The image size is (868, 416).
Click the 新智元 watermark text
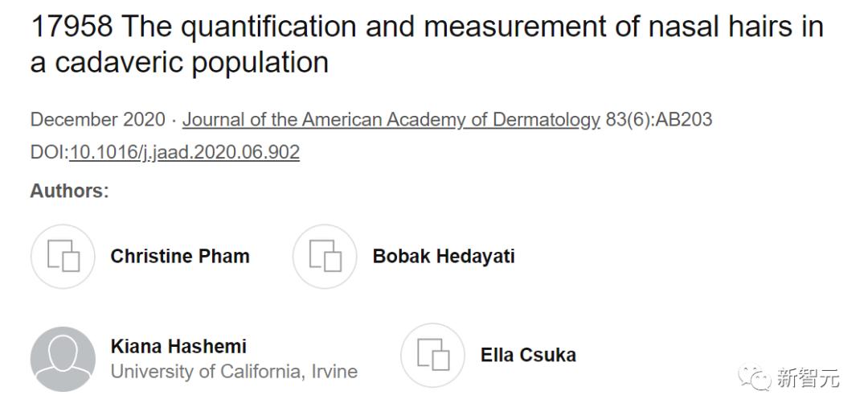pos(807,377)
